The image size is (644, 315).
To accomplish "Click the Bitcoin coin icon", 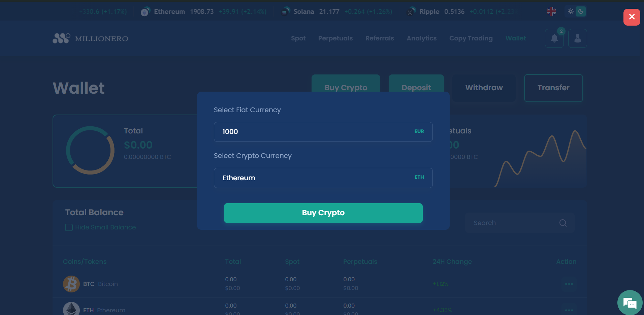I will 71,284.
